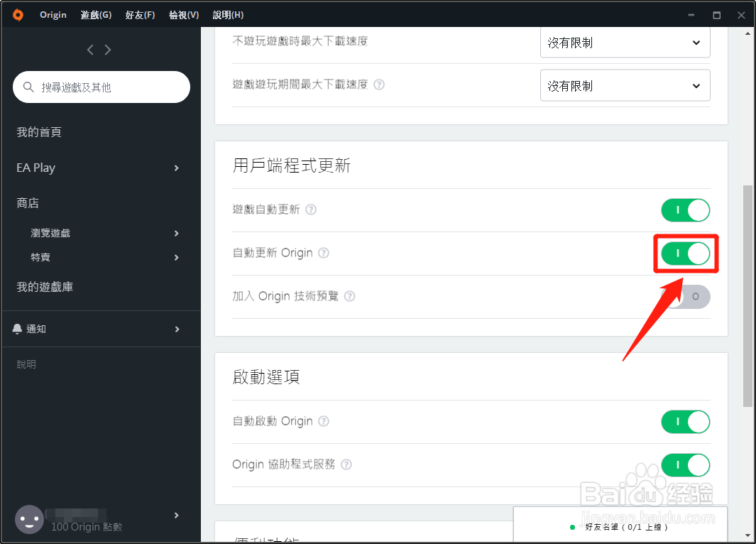756x544 pixels.
Task: Open the 遊戲(G) menu
Action: [96, 15]
